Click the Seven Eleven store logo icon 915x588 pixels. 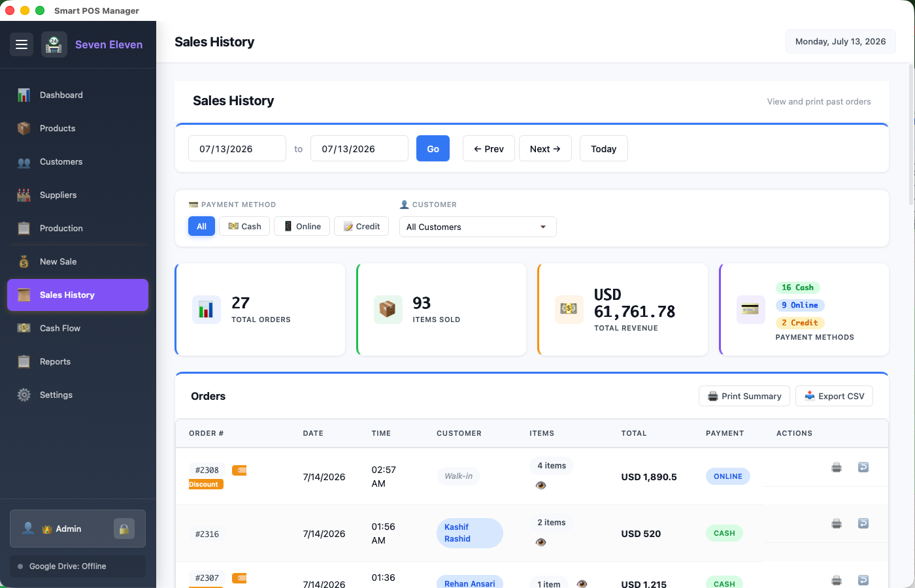tap(54, 44)
